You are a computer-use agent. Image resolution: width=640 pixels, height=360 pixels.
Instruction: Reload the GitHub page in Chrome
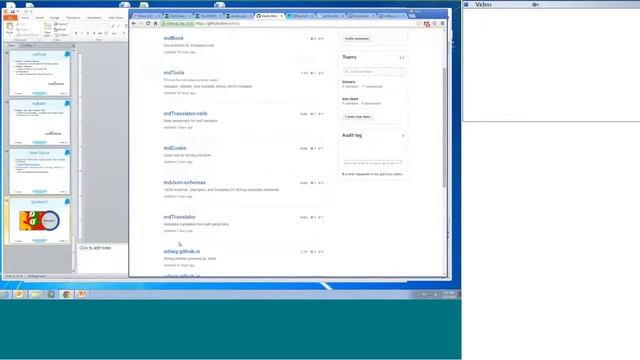click(148, 24)
